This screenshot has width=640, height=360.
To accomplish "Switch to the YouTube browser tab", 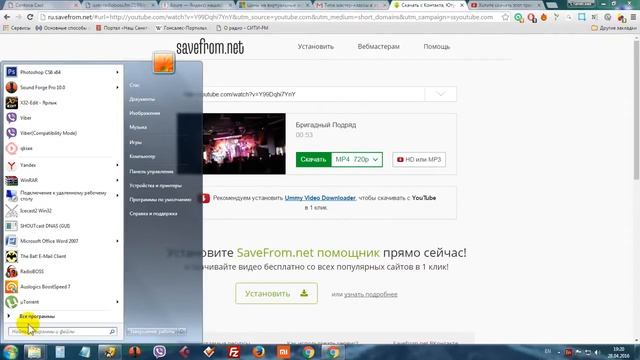I will 506,5.
